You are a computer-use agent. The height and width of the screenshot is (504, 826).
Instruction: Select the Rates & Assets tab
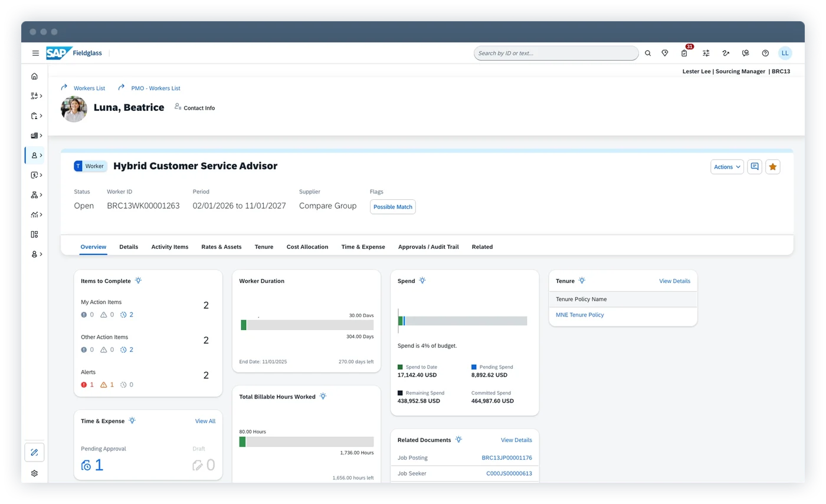tap(221, 247)
